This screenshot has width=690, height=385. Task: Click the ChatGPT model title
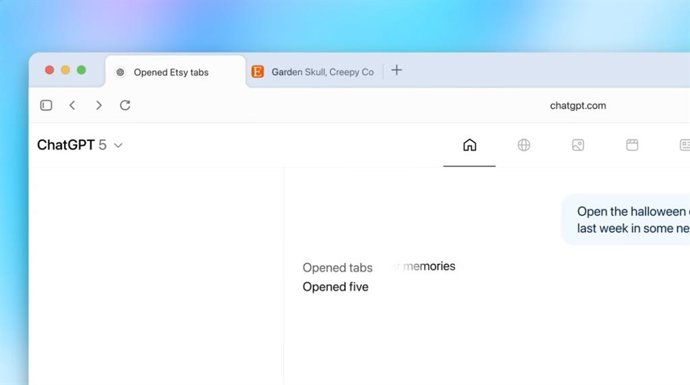pyautogui.click(x=72, y=145)
